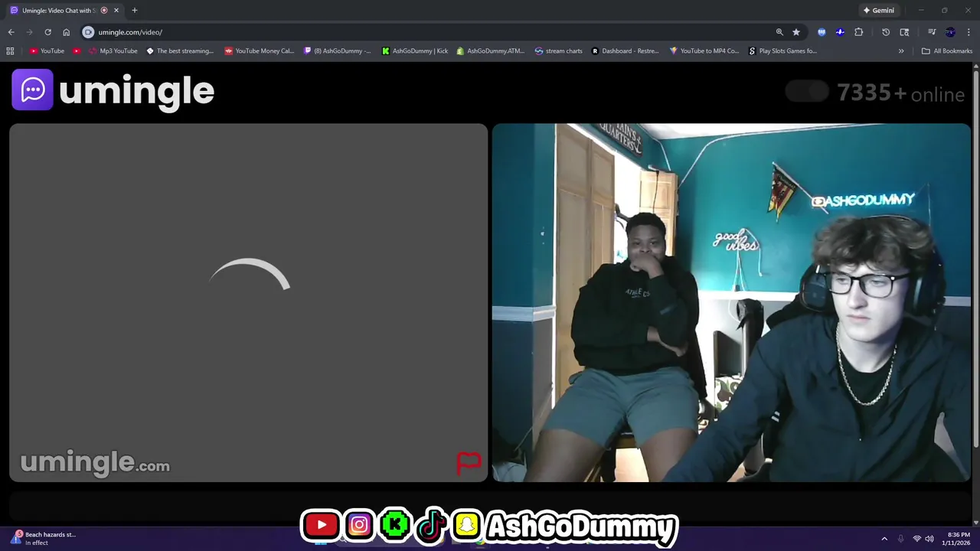980x551 pixels.
Task: Click the camera permission icon in address bar
Action: [x=88, y=32]
